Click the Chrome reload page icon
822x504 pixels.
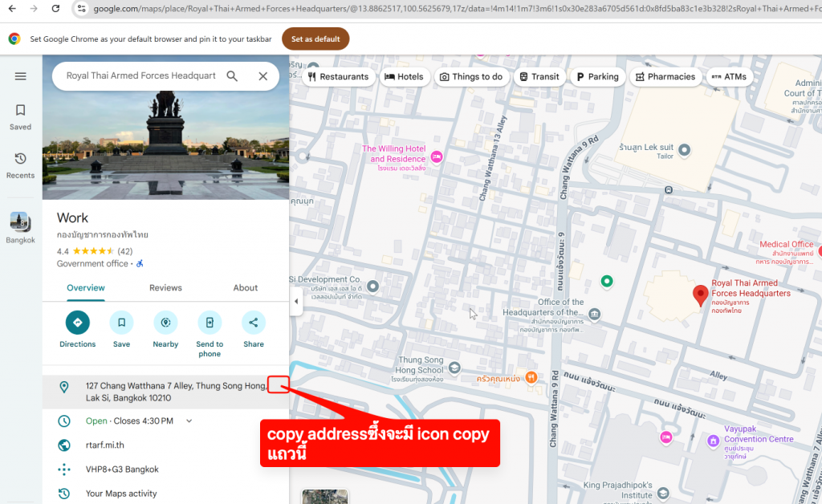pyautogui.click(x=55, y=9)
